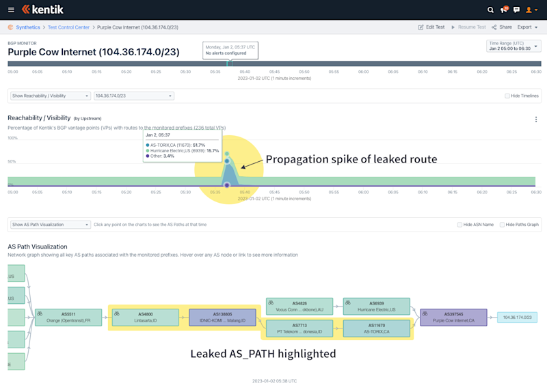Image resolution: width=547 pixels, height=392 pixels.
Task: Select the AS6939 Hurricane Electric node
Action: [377, 306]
